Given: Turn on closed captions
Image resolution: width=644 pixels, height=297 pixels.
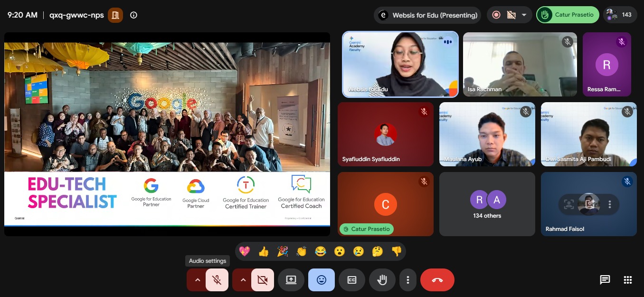Looking at the screenshot, I should tap(352, 280).
